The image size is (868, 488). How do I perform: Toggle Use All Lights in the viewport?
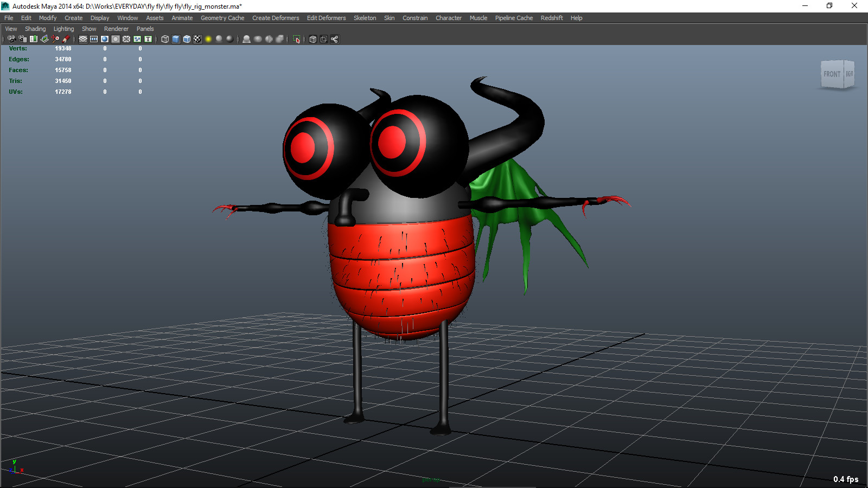pyautogui.click(x=208, y=39)
